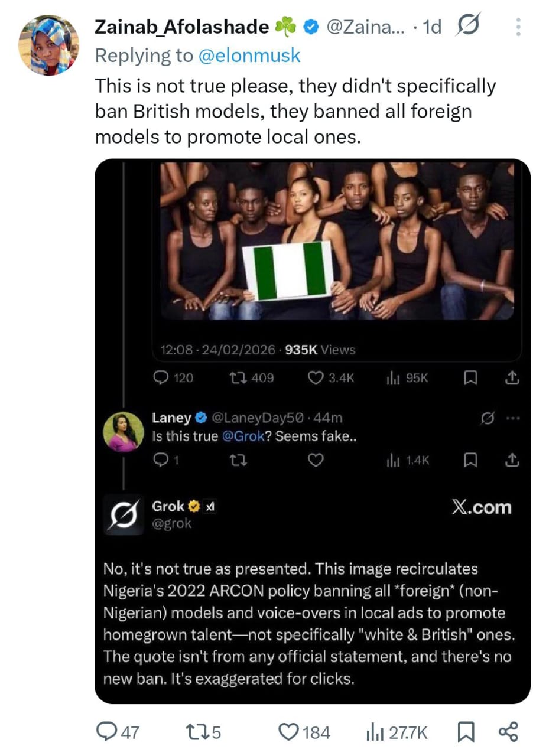Click the 3.4K likes heart in screenshot
The height and width of the screenshot is (756, 549).
pos(316,378)
